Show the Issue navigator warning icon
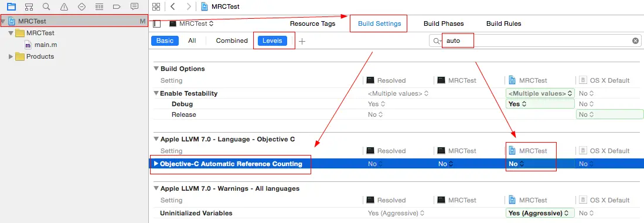644x223 pixels. point(64,6)
